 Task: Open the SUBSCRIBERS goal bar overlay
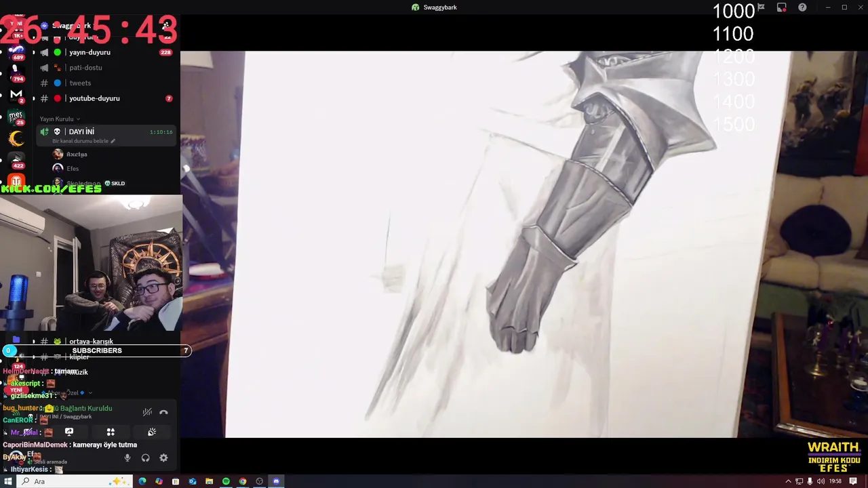[x=97, y=350]
